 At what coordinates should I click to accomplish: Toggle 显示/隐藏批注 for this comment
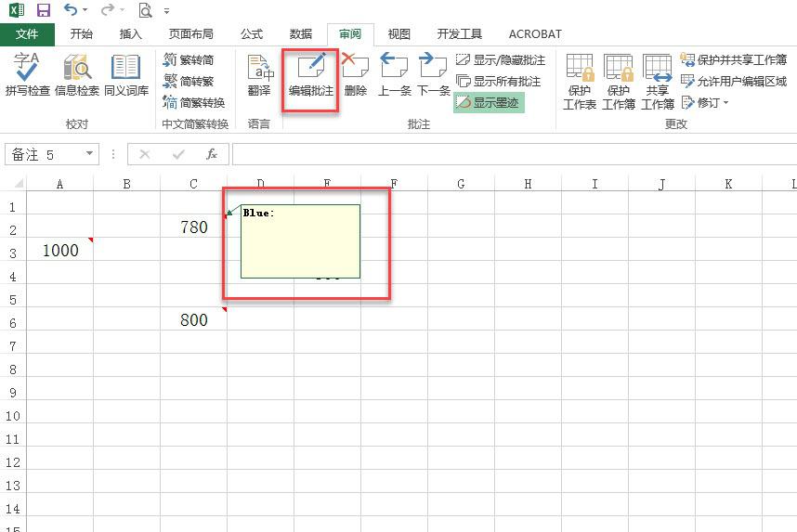(x=500, y=60)
